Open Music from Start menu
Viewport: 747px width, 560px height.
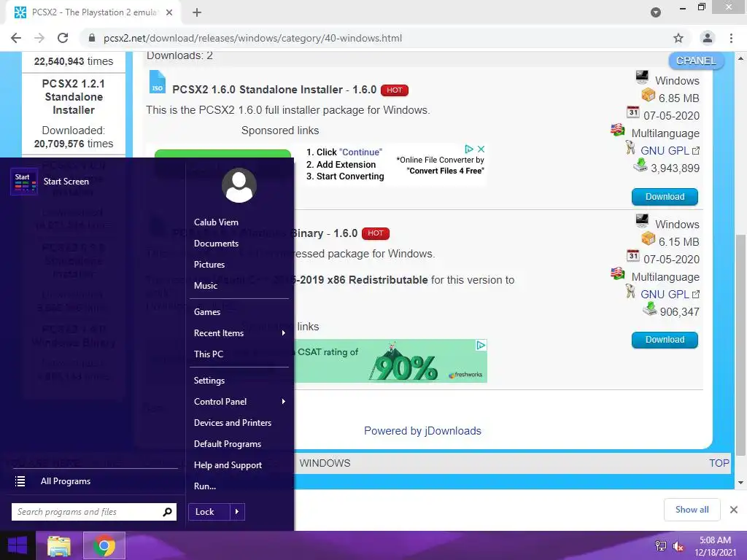click(205, 286)
